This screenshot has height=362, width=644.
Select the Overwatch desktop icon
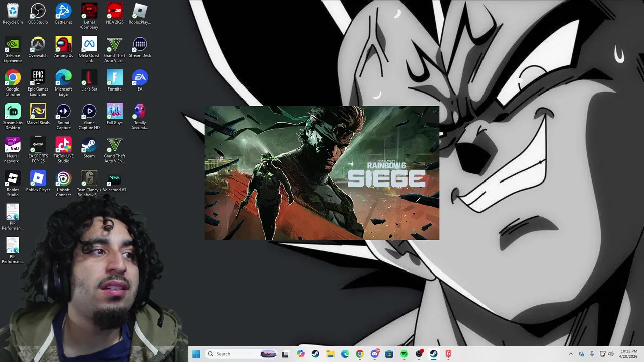[38, 47]
